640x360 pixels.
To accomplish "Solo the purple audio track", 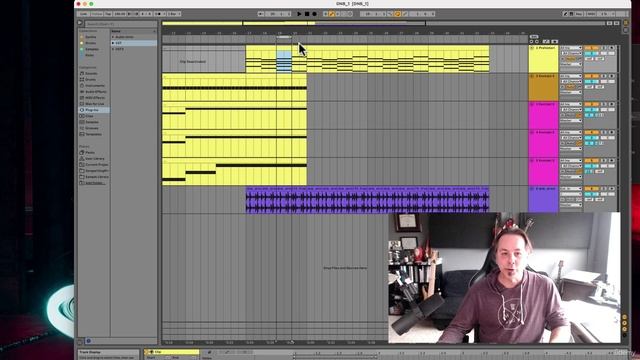I will [x=604, y=189].
